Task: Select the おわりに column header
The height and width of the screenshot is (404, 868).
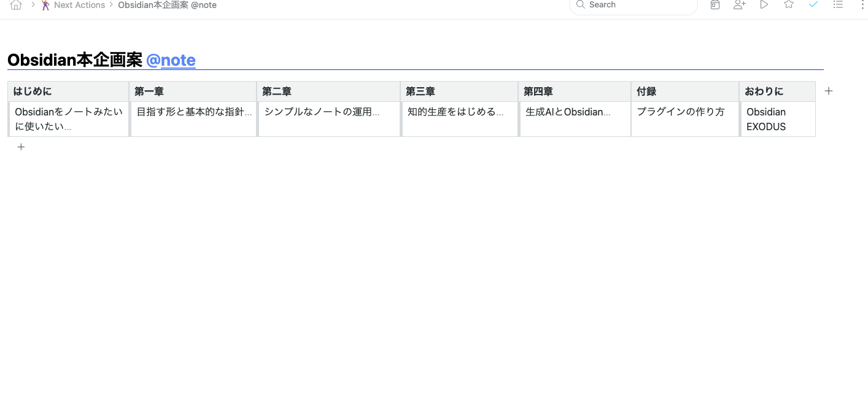Action: tap(777, 91)
